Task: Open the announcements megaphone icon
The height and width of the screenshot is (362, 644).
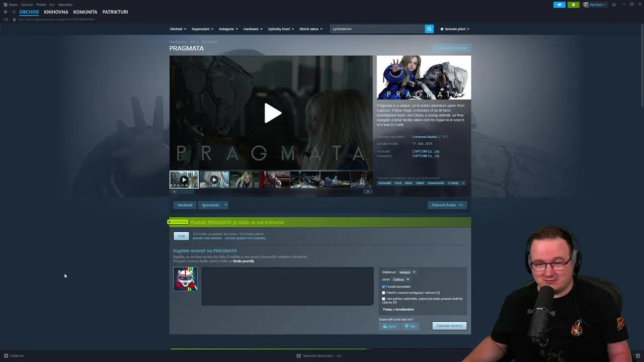Action: pos(559,5)
